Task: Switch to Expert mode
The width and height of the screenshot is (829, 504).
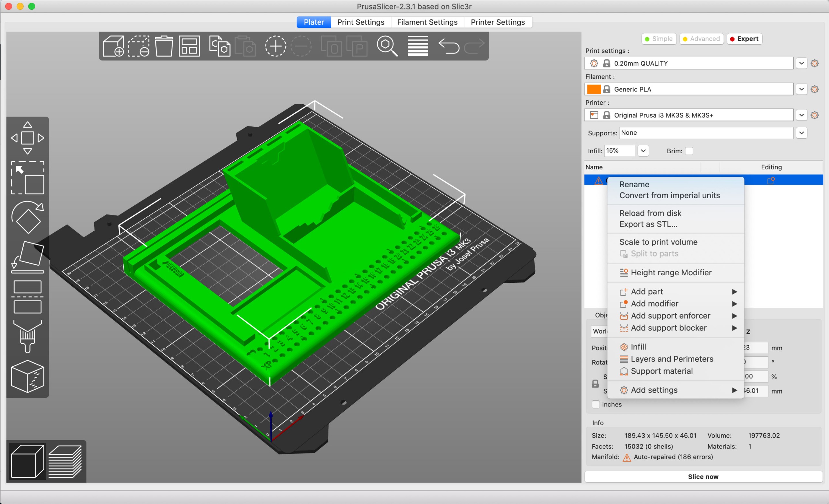Action: click(744, 39)
